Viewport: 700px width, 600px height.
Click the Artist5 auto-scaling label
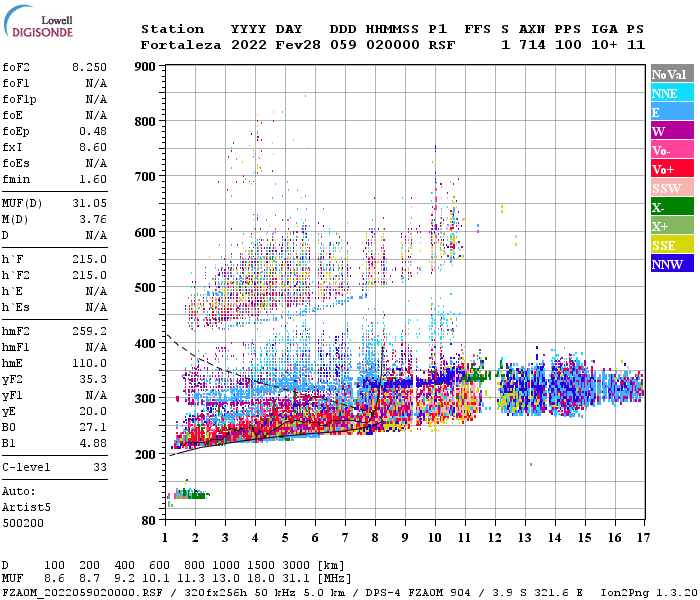pyautogui.click(x=26, y=508)
